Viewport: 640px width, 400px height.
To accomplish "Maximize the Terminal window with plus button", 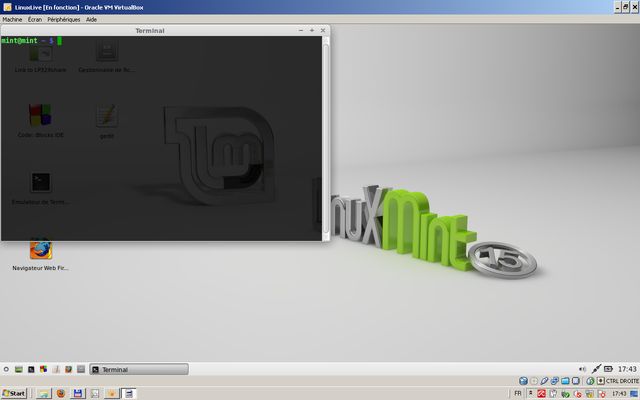I will pos(312,31).
